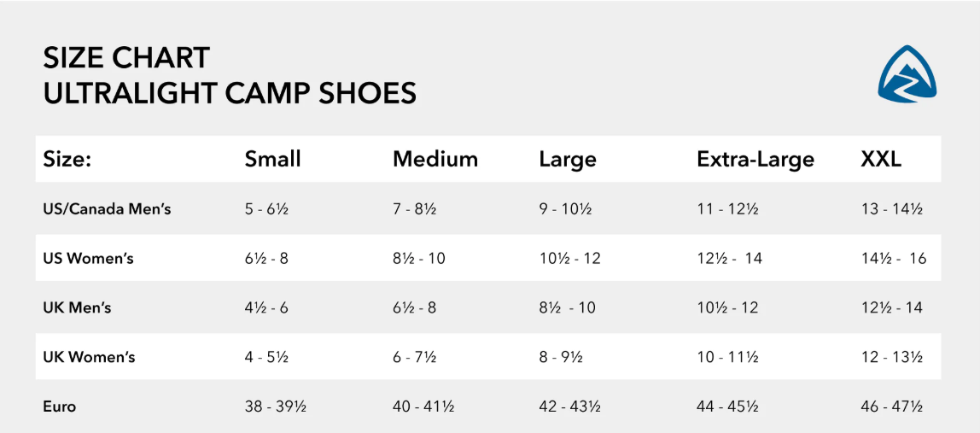Click the UK Women's row label
Screen dimensions: 980x433
89,357
